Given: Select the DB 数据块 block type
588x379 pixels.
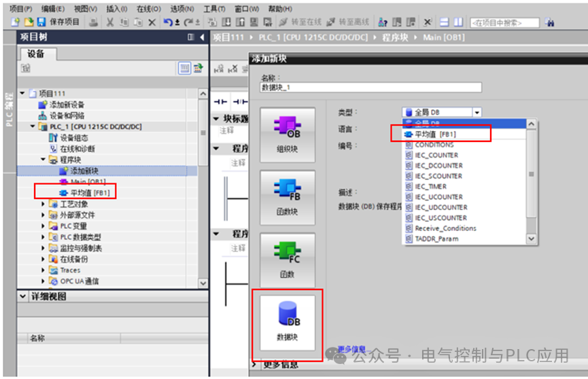Looking at the screenshot, I should click(288, 323).
